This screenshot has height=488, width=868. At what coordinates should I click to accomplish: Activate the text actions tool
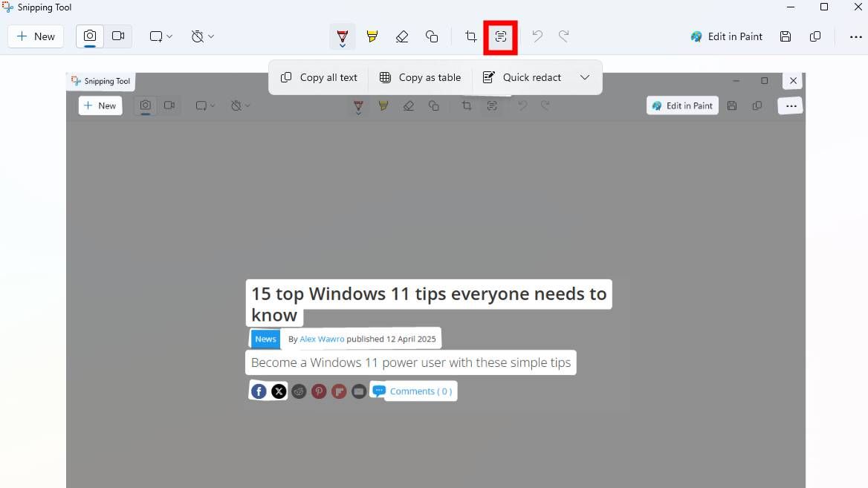[500, 36]
